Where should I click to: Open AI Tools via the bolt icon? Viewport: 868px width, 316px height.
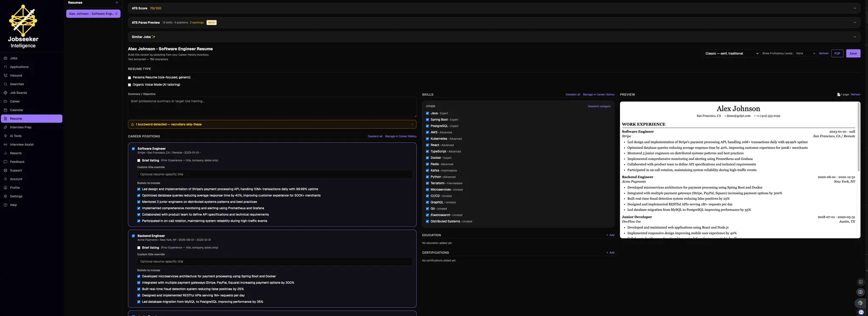tap(6, 136)
